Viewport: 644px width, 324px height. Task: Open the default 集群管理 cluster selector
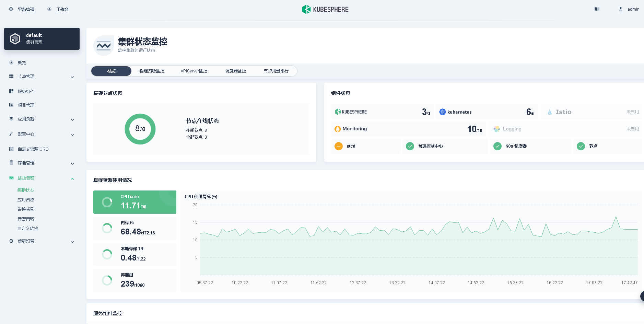[42, 39]
